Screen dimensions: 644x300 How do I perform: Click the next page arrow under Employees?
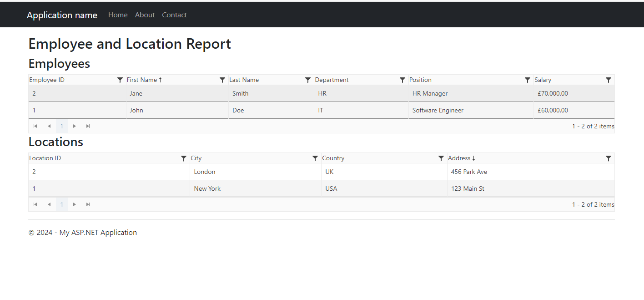tap(74, 126)
